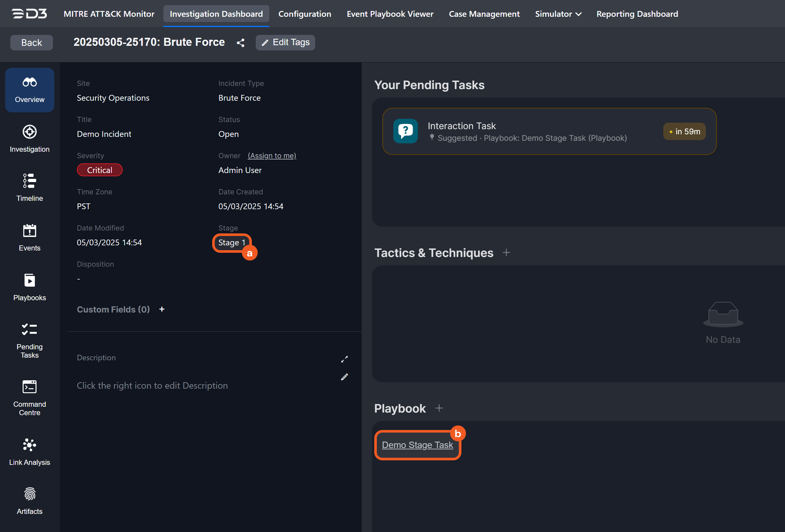The image size is (785, 532).
Task: Click the share icon beside incident title
Action: coord(241,43)
